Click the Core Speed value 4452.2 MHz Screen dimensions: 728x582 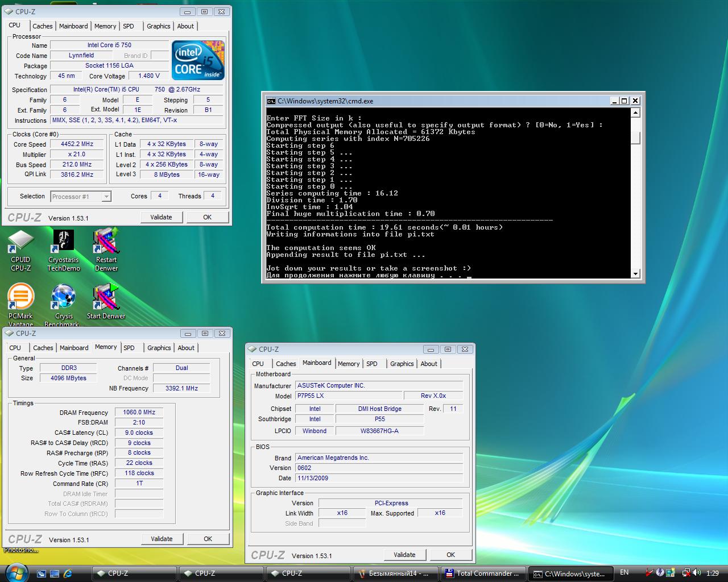[x=77, y=144]
